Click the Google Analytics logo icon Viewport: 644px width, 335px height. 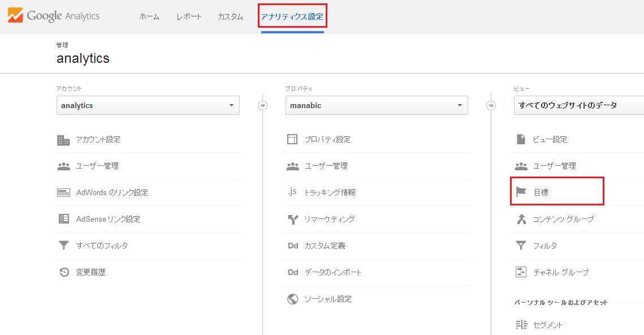(x=15, y=15)
